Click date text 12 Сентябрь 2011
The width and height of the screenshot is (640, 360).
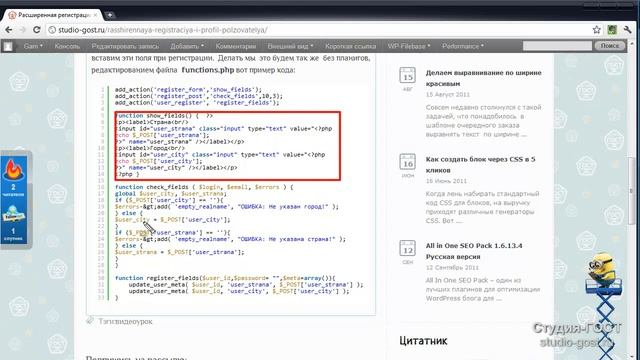452,267
